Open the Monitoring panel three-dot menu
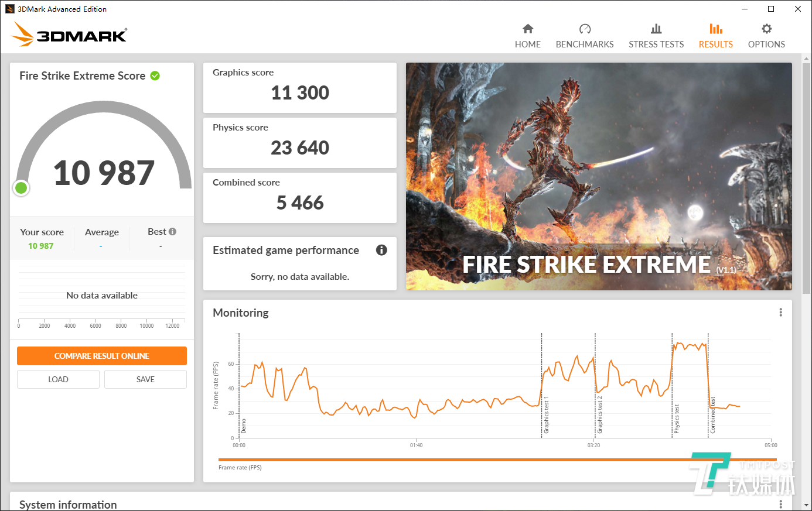This screenshot has height=511, width=812. tap(780, 313)
